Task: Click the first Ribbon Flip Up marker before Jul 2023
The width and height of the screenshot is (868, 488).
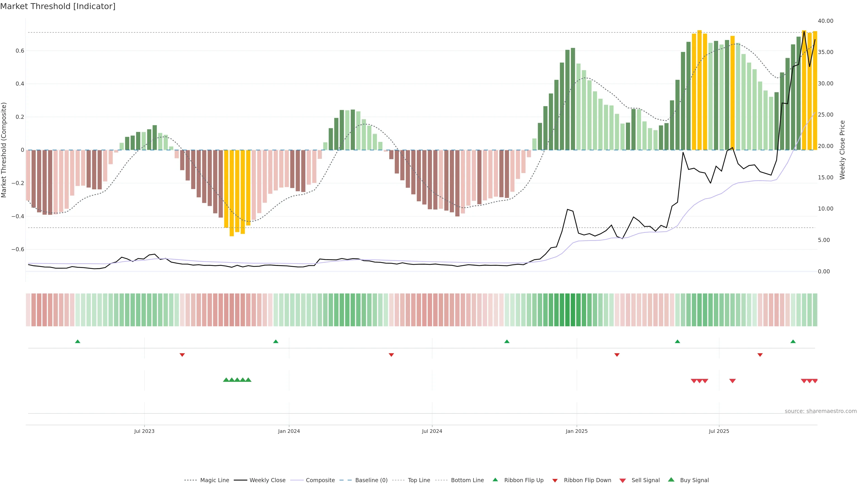Action: (78, 342)
